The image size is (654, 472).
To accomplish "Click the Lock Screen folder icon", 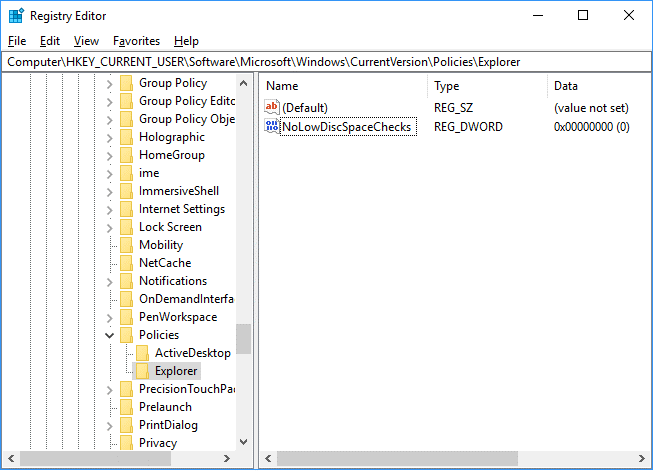I will [126, 227].
